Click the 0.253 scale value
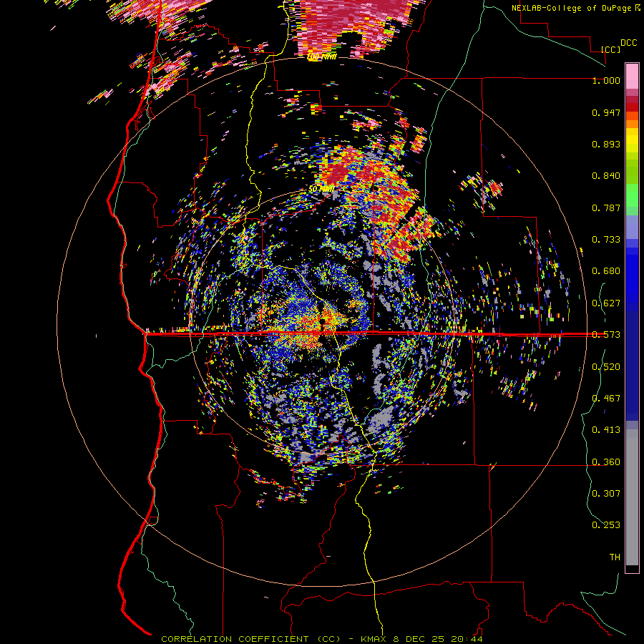The height and width of the screenshot is (644, 644). [x=606, y=525]
